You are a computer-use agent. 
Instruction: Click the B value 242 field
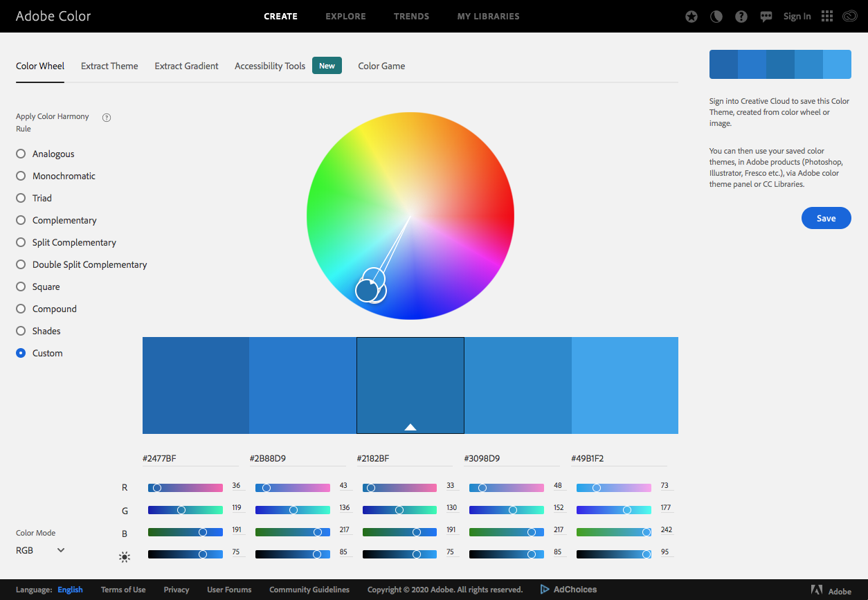(667, 530)
